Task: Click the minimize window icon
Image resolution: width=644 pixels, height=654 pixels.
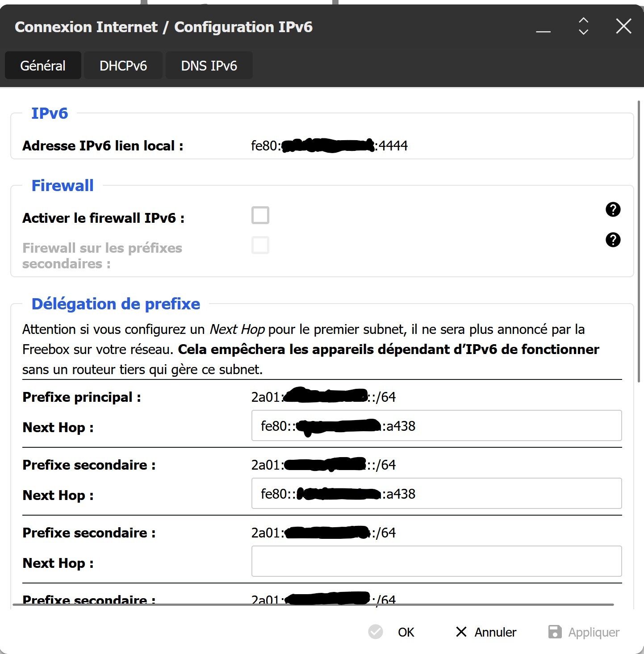Action: (543, 31)
